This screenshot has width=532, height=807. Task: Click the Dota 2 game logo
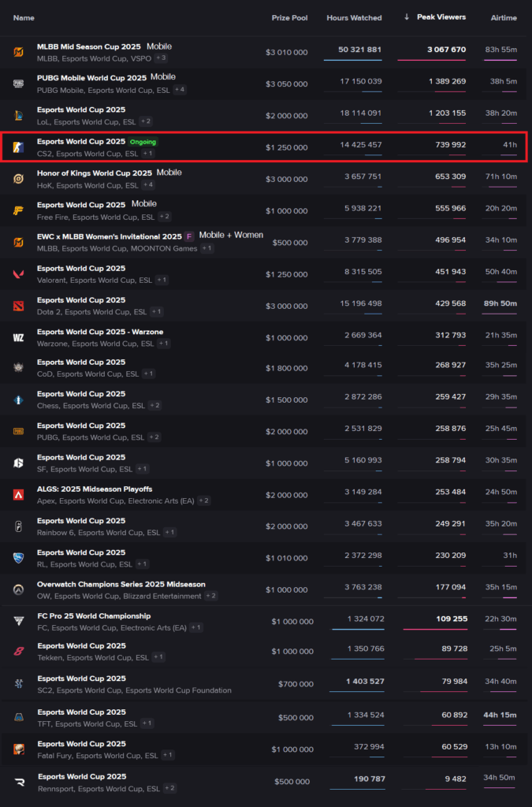[x=19, y=305]
